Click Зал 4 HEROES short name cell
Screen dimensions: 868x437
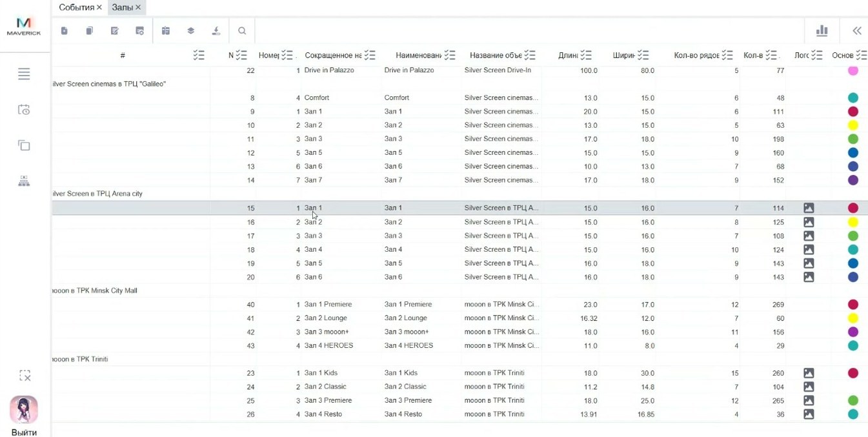click(x=328, y=345)
